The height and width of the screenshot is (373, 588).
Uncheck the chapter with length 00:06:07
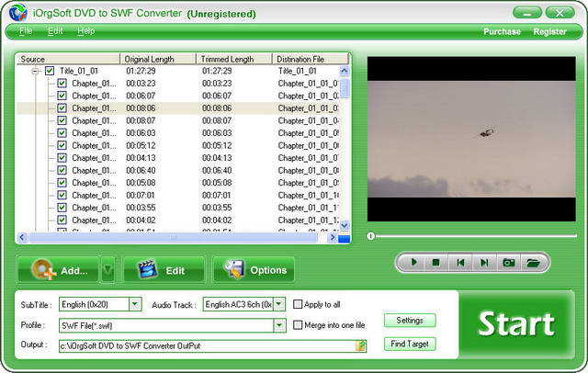62,96
